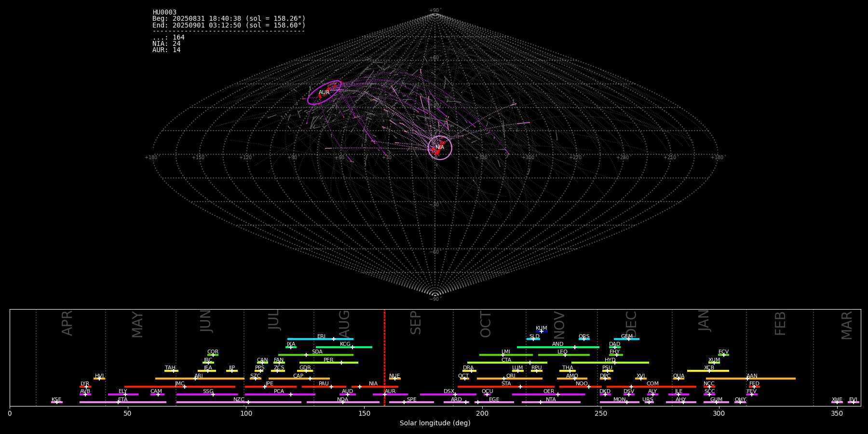
Task: Click the LMI shower label in timeline
Action: 506,352
